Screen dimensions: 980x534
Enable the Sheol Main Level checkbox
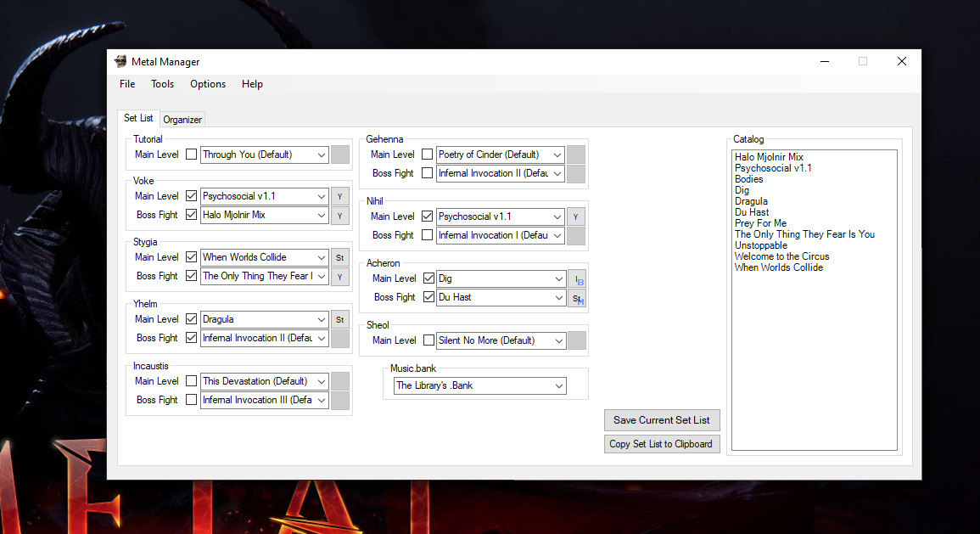(x=428, y=340)
